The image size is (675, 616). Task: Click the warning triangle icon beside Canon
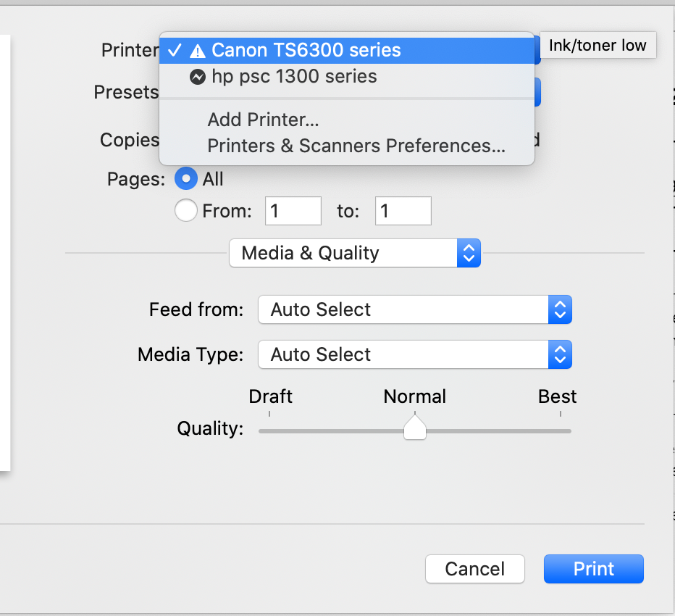198,51
